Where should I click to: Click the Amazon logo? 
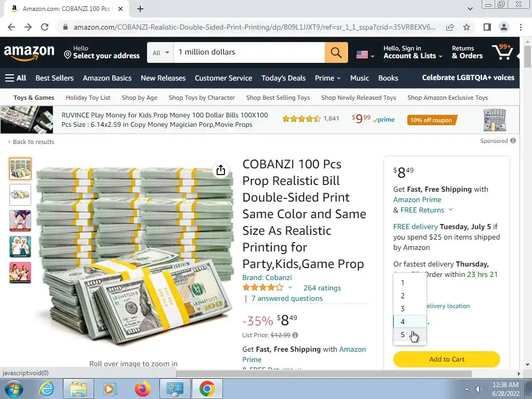29,53
